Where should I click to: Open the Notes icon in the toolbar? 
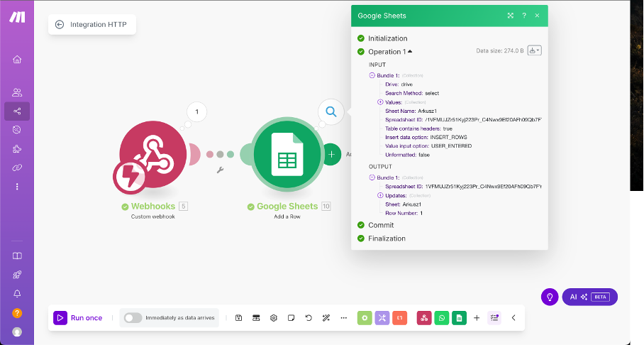pyautogui.click(x=292, y=318)
